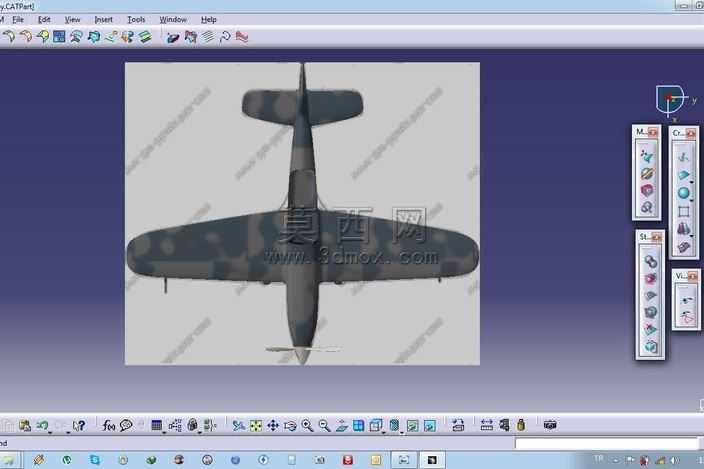Select the top eye icon in the Vi... toolbar

click(x=686, y=300)
